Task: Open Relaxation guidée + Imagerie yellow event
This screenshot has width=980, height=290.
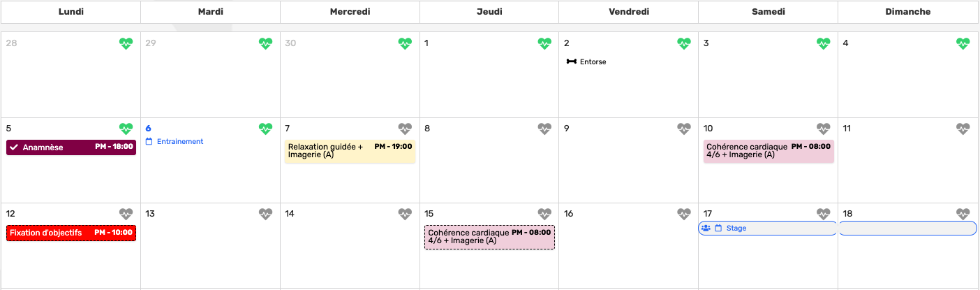Action: (350, 151)
